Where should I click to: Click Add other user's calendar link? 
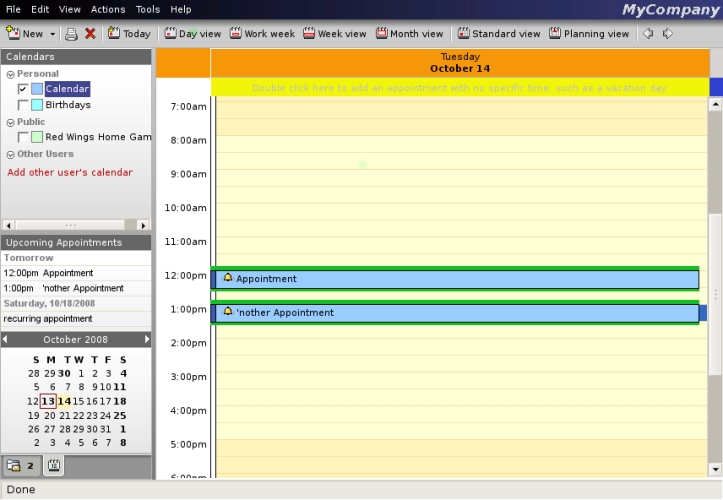point(70,172)
